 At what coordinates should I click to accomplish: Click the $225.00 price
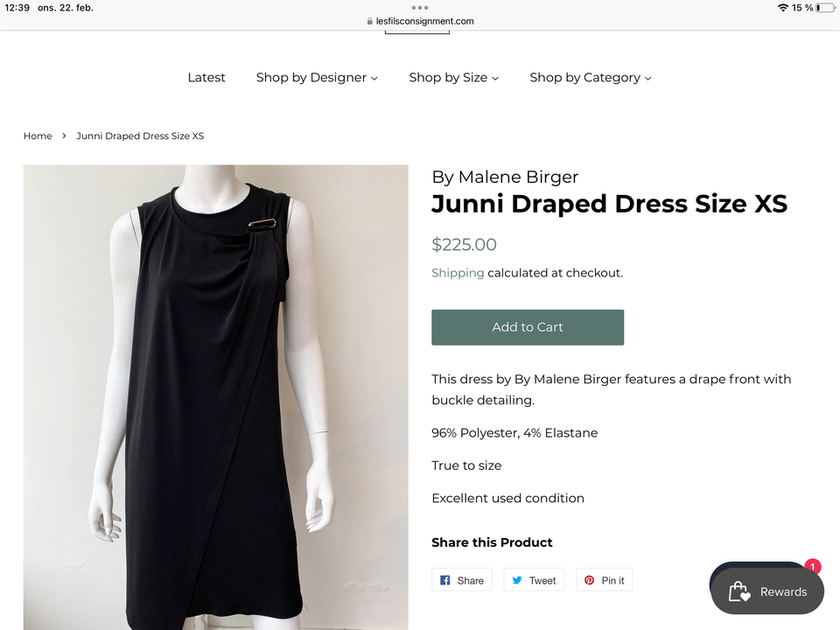(x=464, y=244)
